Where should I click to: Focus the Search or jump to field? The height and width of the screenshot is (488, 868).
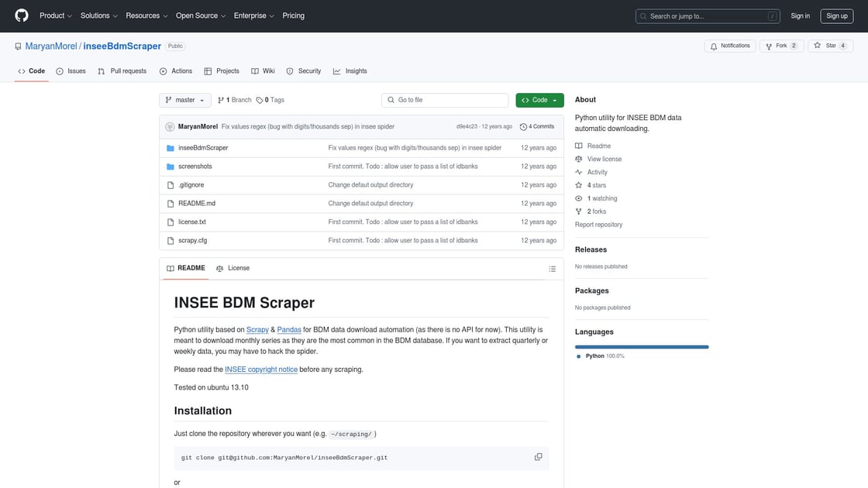click(708, 16)
